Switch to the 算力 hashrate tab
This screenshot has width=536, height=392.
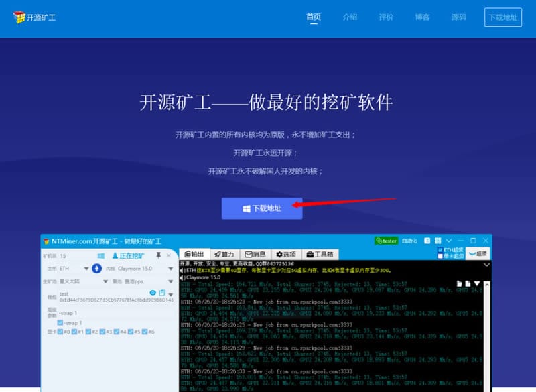tap(224, 254)
